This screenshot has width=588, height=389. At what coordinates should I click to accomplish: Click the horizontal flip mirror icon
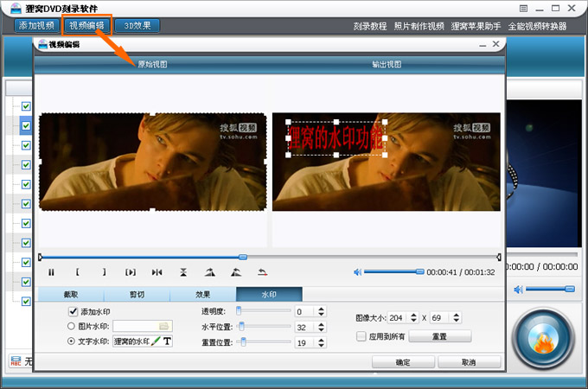point(157,272)
